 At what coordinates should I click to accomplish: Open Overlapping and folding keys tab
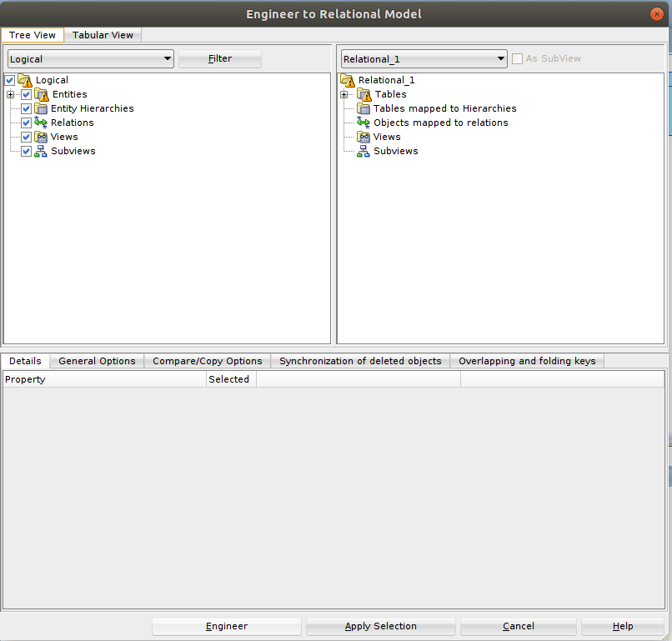click(x=527, y=361)
